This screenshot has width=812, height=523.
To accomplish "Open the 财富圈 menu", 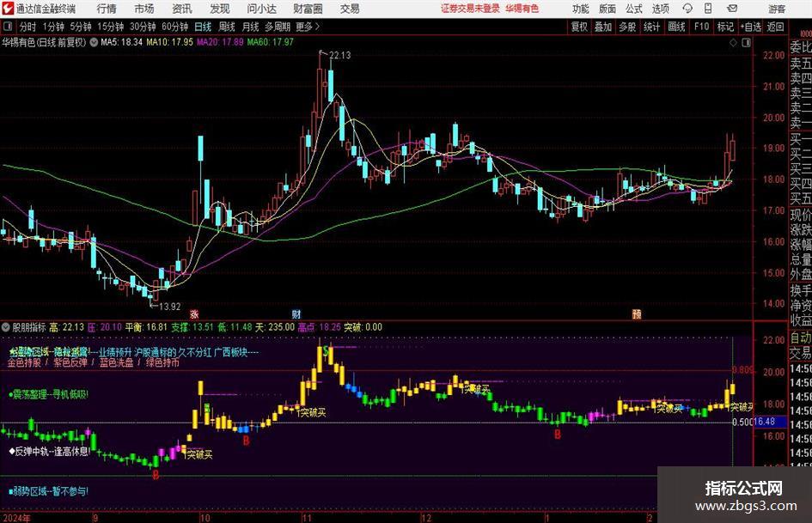I will (308, 9).
